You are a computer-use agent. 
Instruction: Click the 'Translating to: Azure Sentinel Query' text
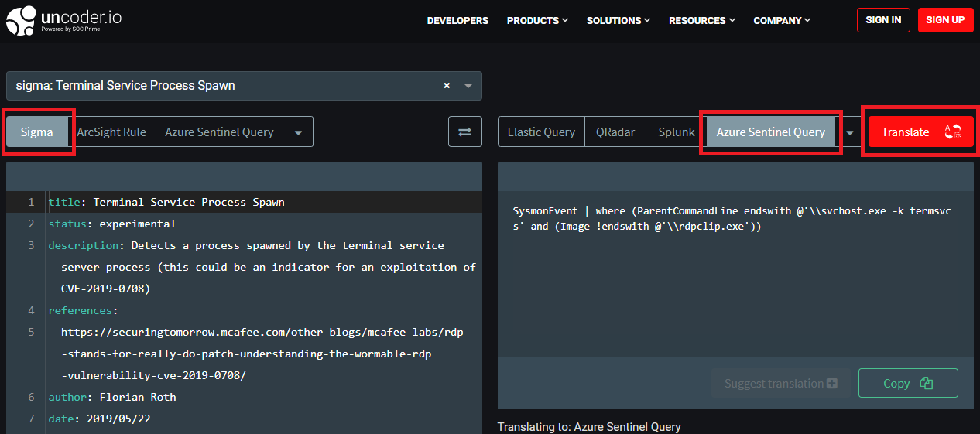[589, 426]
